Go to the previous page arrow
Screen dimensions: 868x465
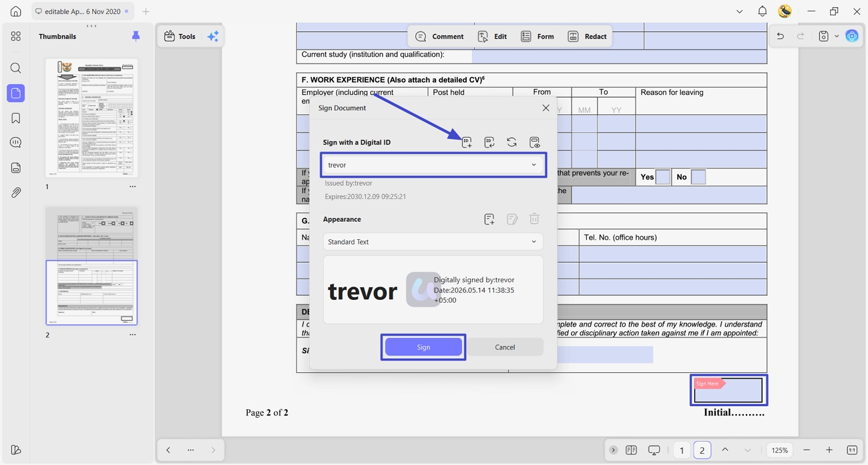(x=725, y=450)
